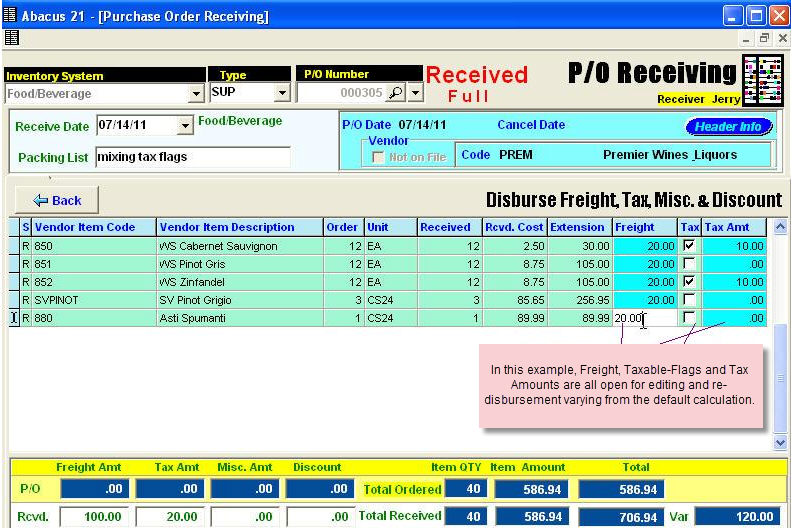Click the Rcvd. Discount field

click(320, 516)
